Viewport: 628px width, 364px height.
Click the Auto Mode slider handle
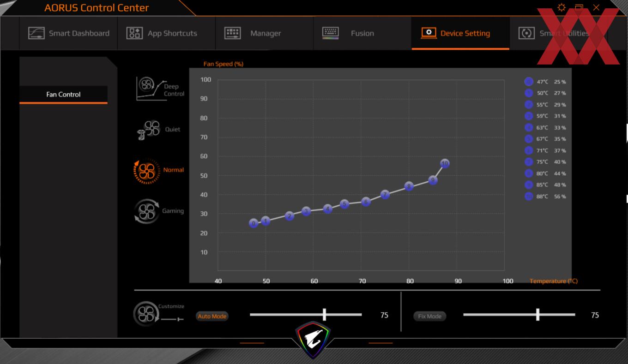[324, 315]
